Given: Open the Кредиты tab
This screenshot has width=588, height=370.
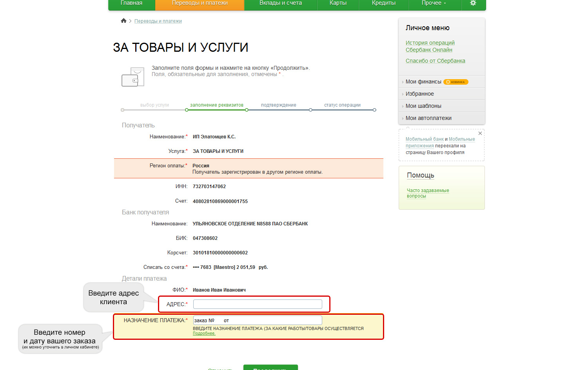Looking at the screenshot, I should (x=384, y=3).
